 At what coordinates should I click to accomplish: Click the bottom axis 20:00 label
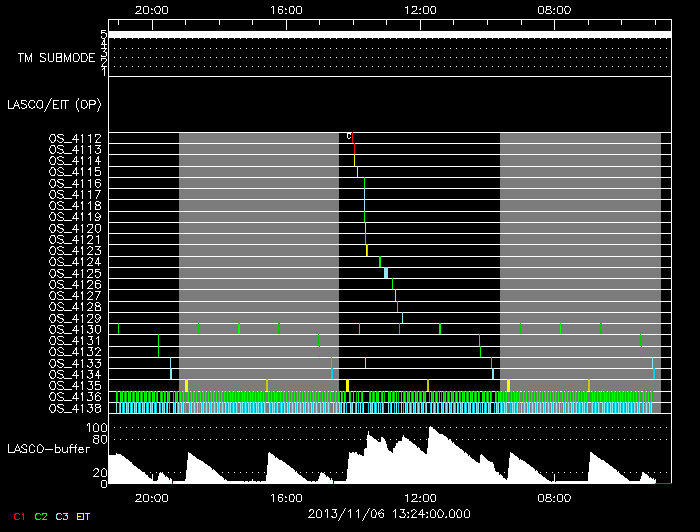pos(152,498)
